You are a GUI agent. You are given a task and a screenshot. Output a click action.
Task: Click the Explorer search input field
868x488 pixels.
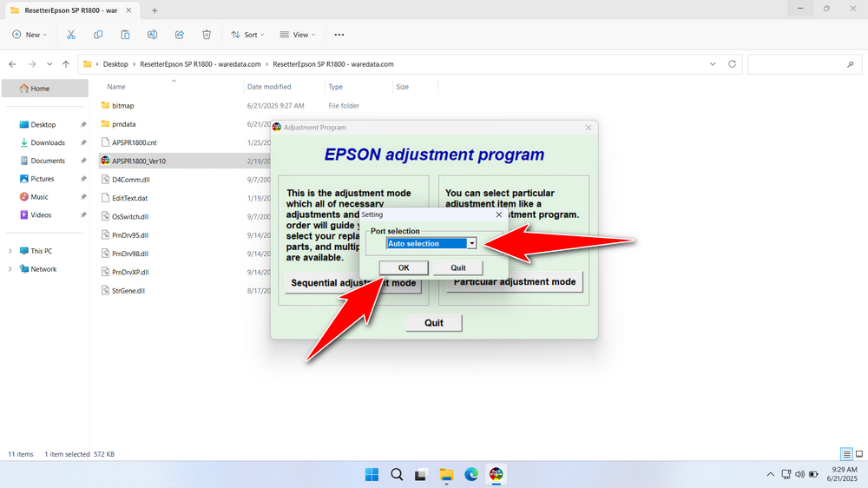coord(803,64)
